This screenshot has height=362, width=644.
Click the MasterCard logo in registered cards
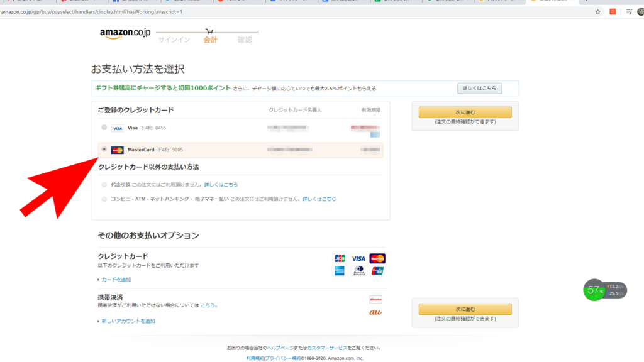(118, 150)
